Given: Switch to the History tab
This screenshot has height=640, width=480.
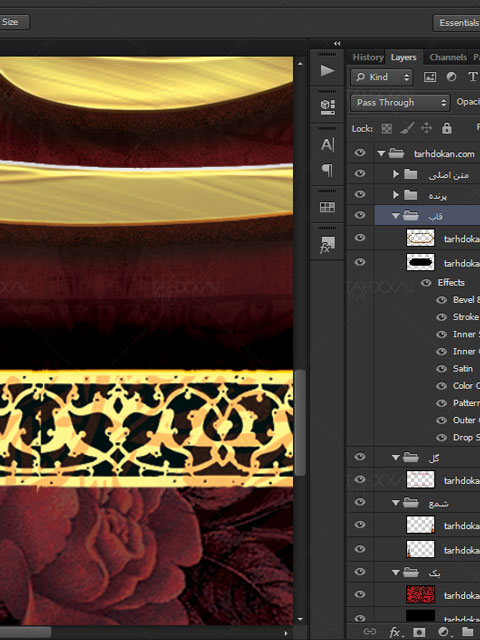Looking at the screenshot, I should [368, 57].
